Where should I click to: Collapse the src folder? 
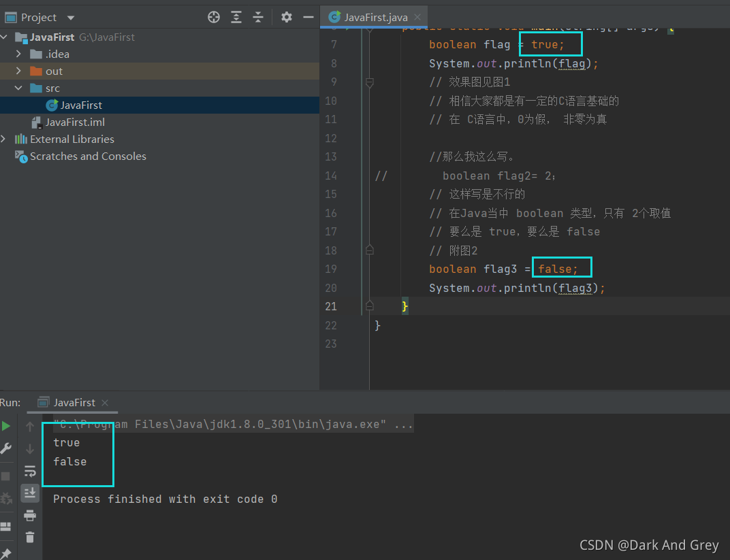pyautogui.click(x=18, y=88)
